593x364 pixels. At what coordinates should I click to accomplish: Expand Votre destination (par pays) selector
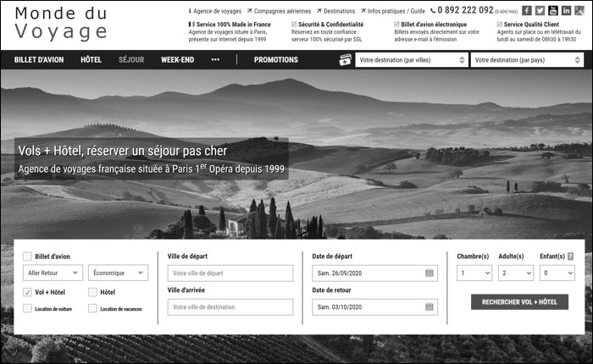coord(528,60)
